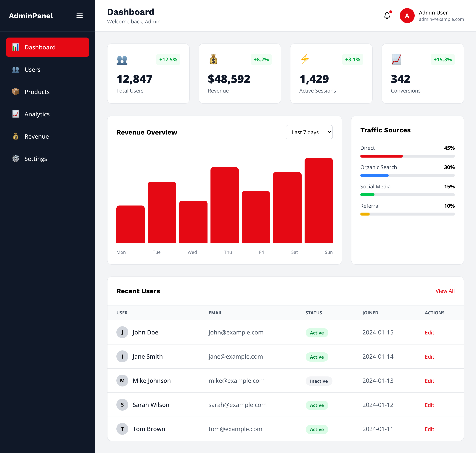Open Revenue section using money bag icon
476x453 pixels.
pyautogui.click(x=15, y=136)
